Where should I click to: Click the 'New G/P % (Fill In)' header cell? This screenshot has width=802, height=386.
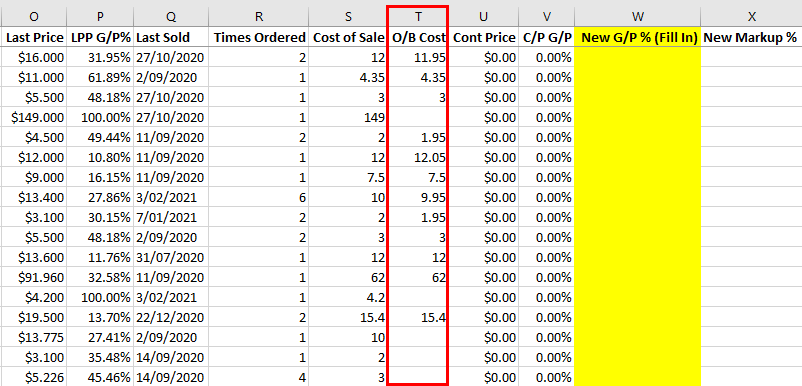click(x=637, y=37)
